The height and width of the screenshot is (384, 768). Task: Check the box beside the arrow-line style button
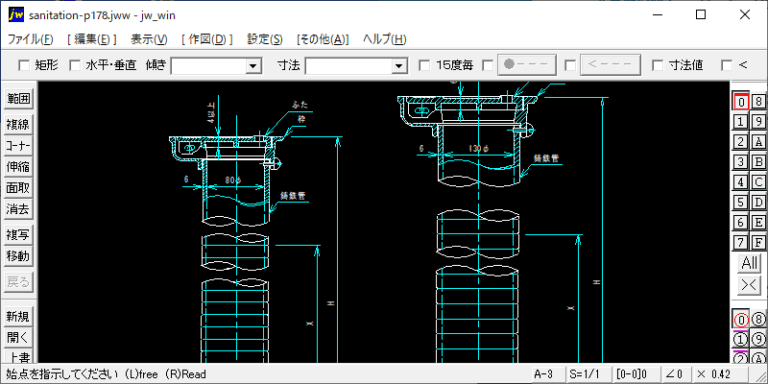(x=570, y=65)
